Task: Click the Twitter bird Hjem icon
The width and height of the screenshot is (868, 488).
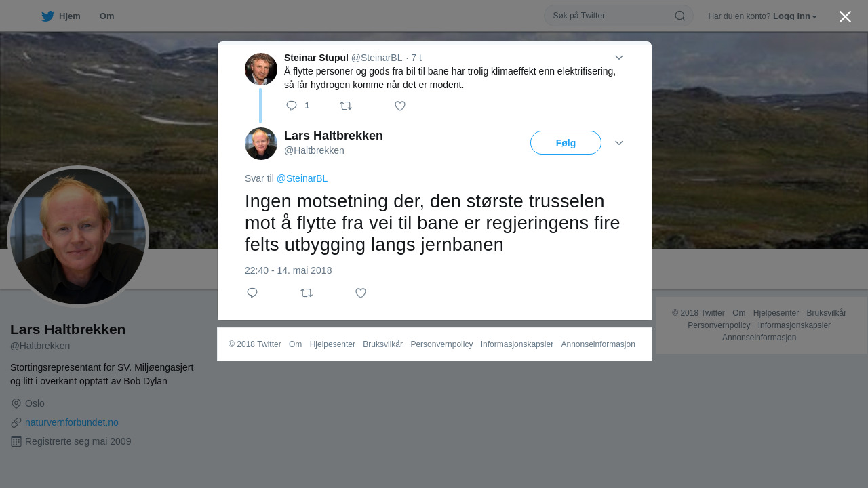Action: (47, 16)
